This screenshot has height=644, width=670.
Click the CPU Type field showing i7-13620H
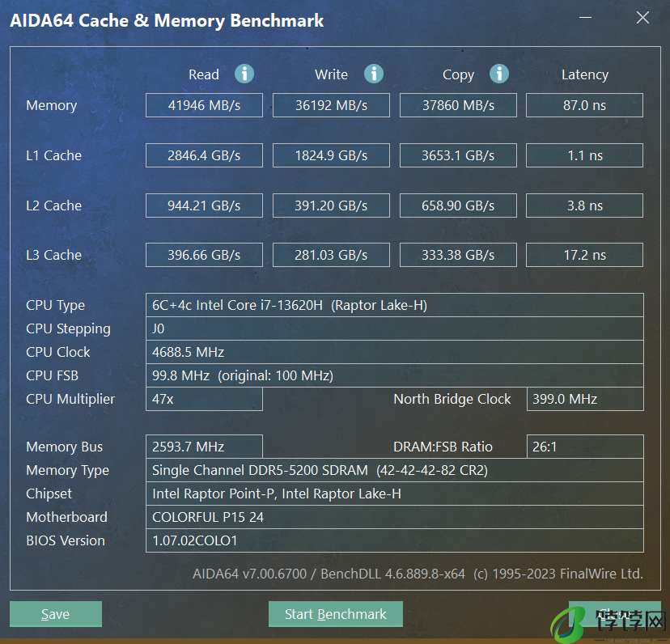click(x=395, y=305)
